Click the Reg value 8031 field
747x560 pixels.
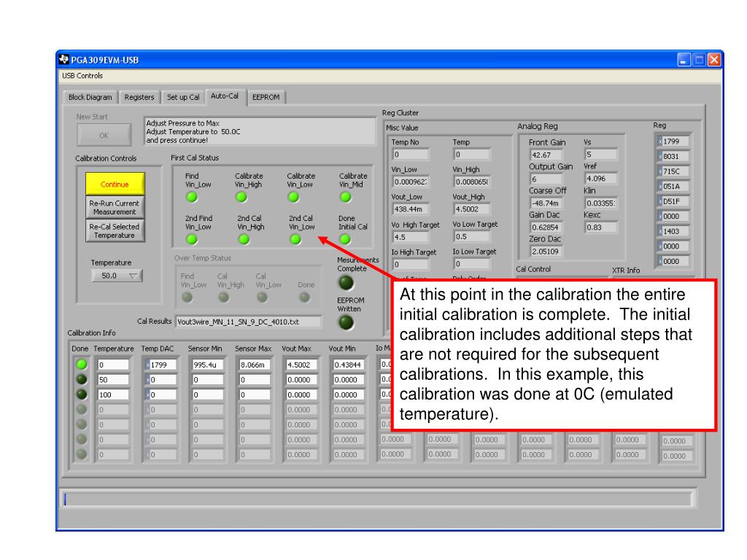[x=673, y=156]
